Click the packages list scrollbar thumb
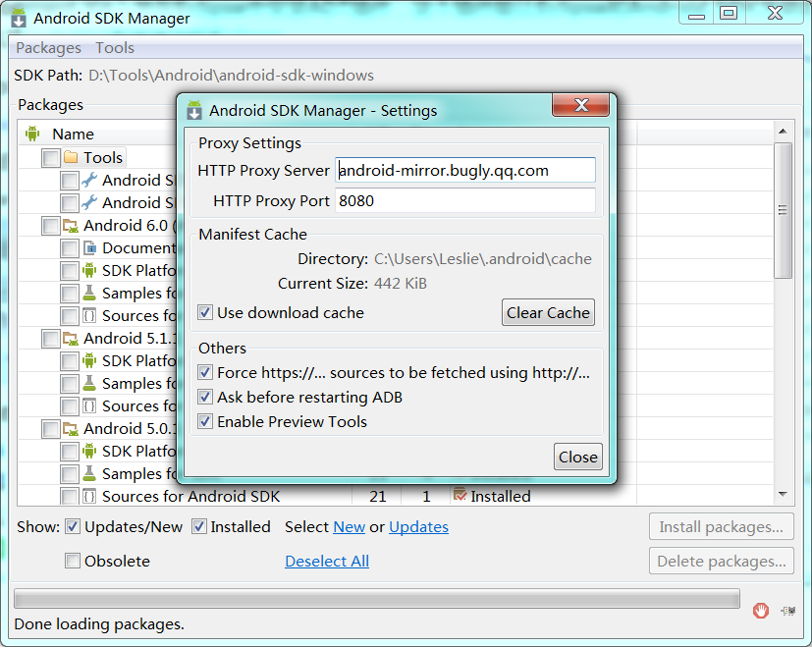The height and width of the screenshot is (647, 812). pos(783,210)
